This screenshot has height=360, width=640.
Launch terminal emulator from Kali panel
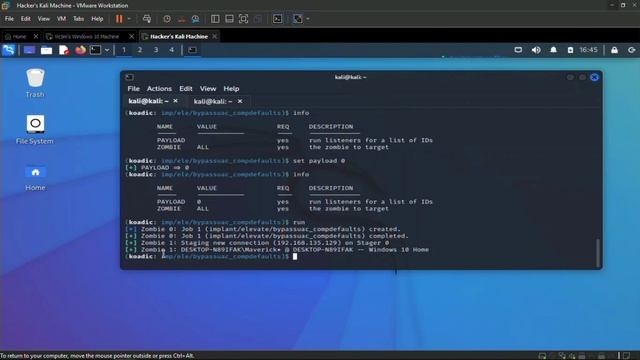[x=96, y=50]
